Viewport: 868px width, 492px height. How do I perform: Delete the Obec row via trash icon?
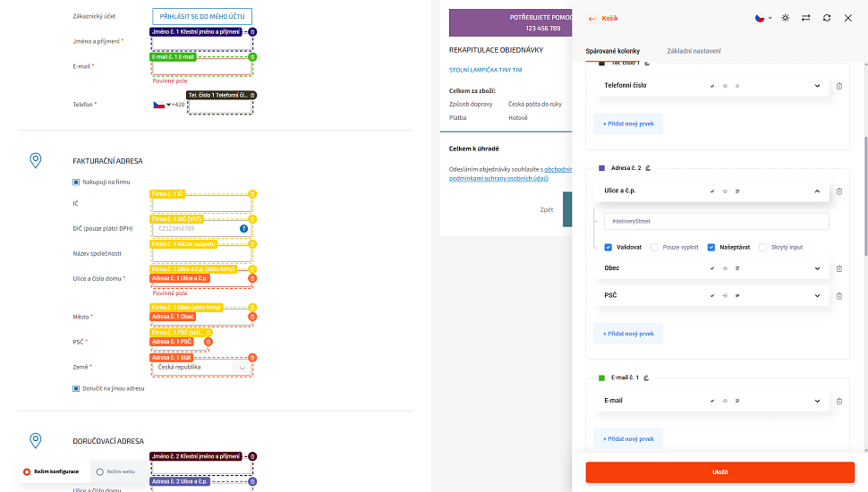(x=839, y=268)
